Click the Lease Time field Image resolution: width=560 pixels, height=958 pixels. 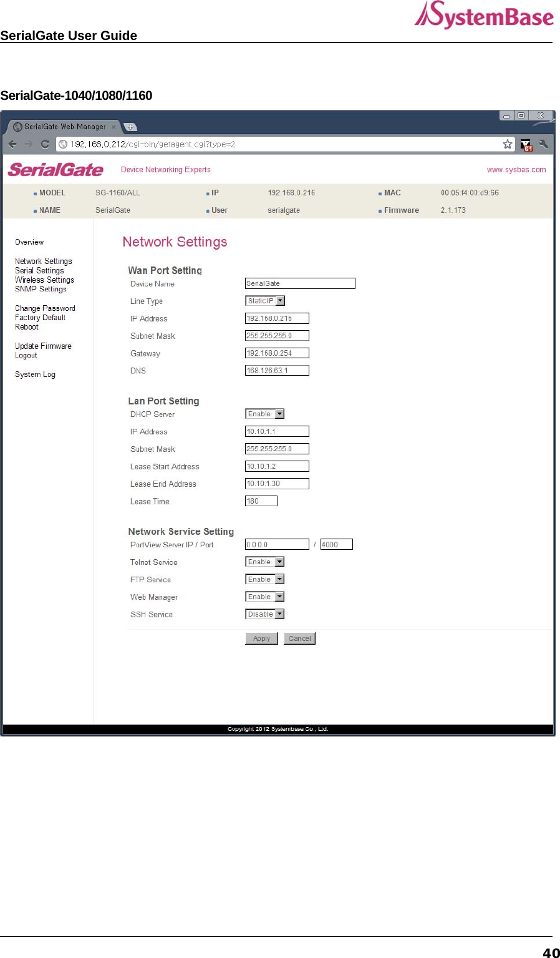pos(261,501)
